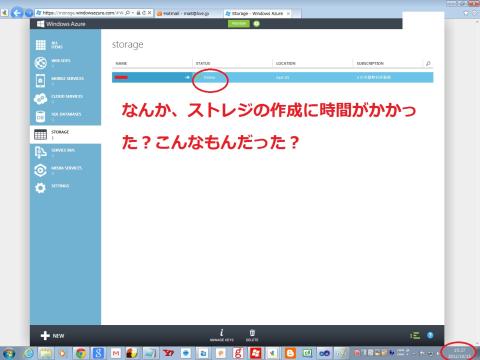Open the red Windows-flag taskbar icon
480x360 pixels.
point(255,353)
